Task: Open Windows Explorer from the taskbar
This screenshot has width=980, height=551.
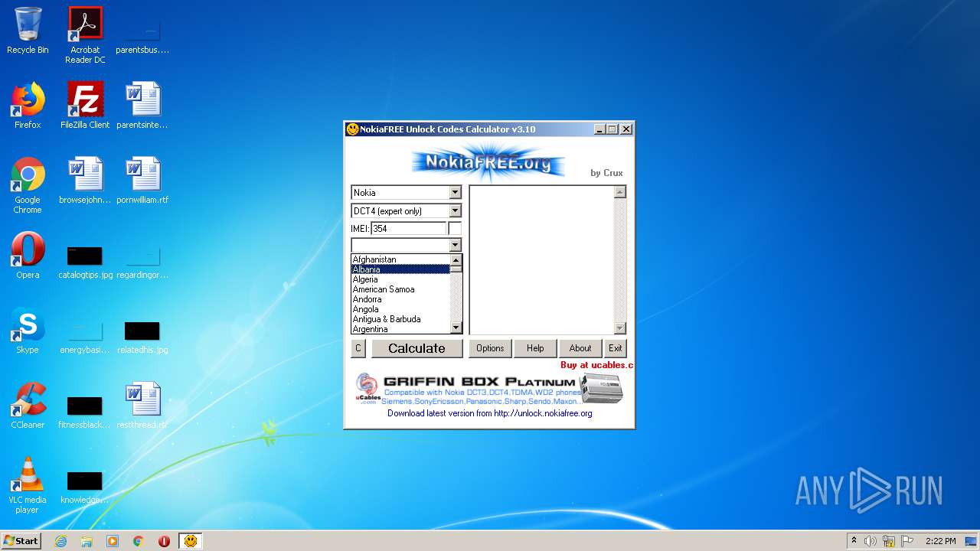Action: click(87, 541)
